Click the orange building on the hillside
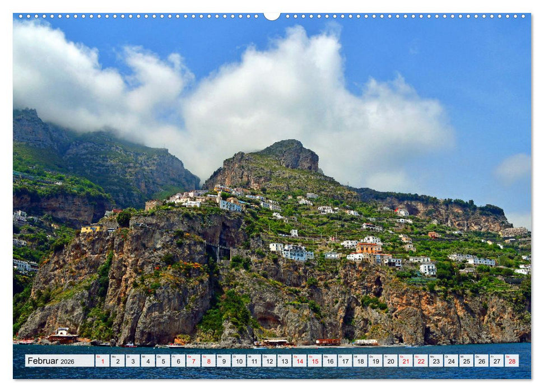This screenshot has width=544, height=392. [x=368, y=248]
